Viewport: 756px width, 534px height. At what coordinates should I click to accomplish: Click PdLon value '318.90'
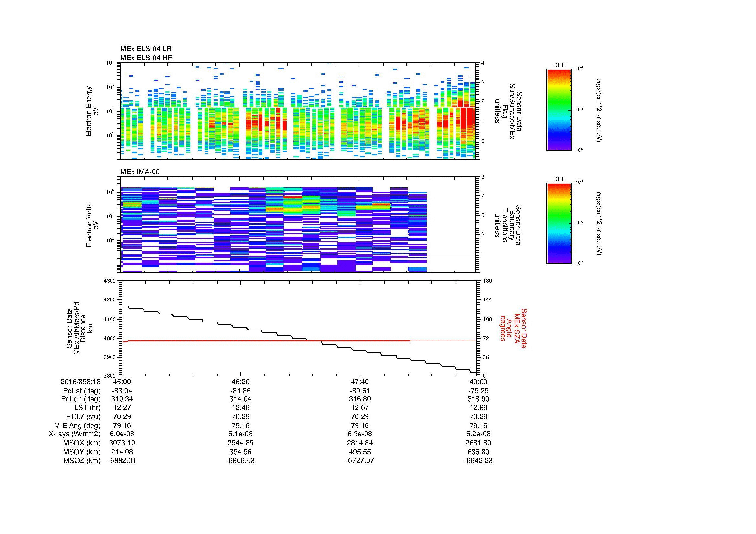point(478,399)
